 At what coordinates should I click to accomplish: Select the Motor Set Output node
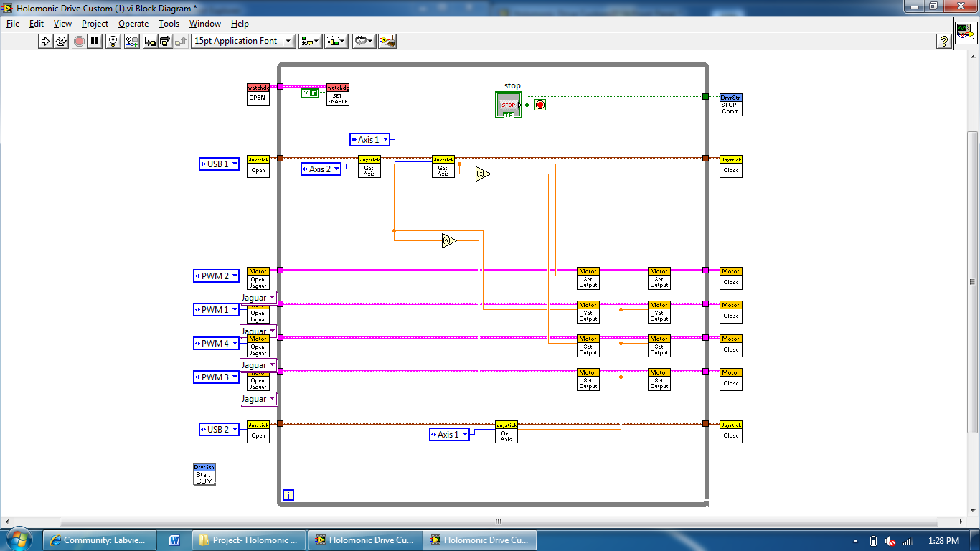coord(588,278)
